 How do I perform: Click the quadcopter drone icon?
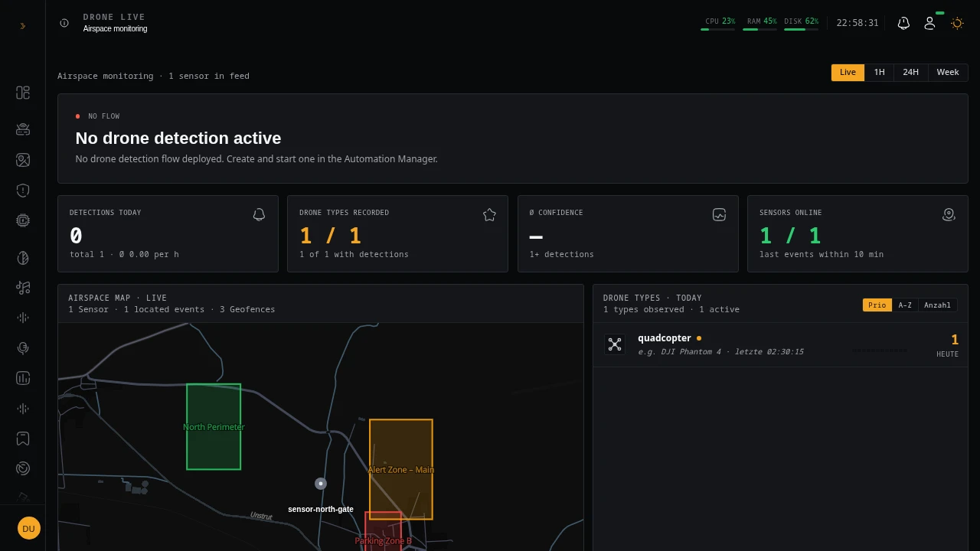[615, 344]
